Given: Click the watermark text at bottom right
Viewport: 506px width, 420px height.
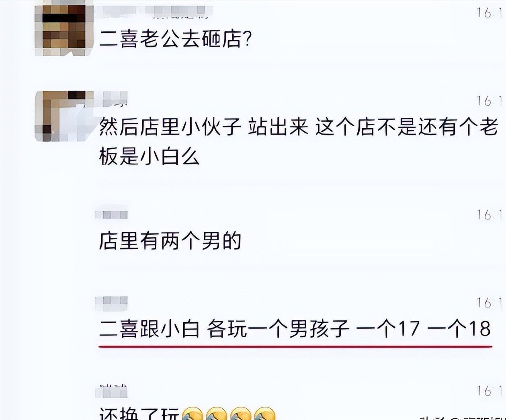Looking at the screenshot, I should tap(462, 416).
